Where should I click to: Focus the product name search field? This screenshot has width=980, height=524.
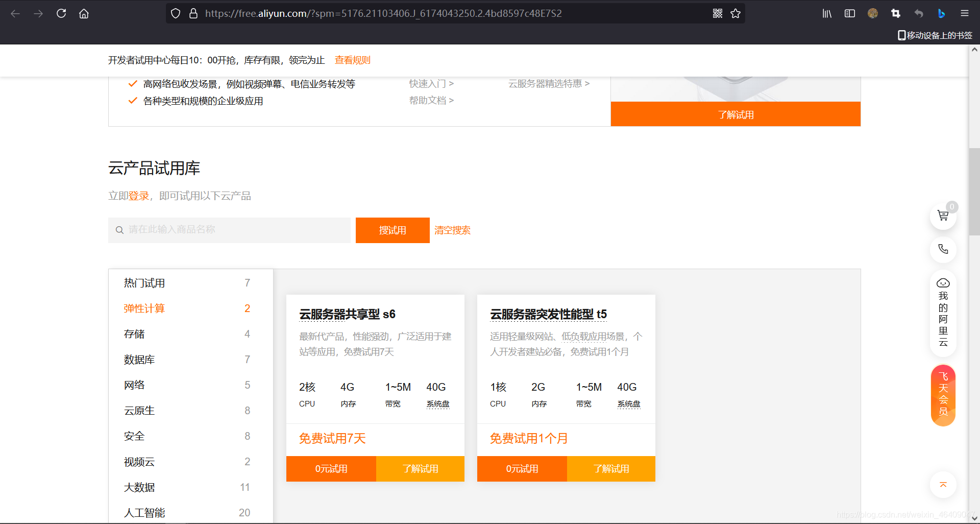[x=229, y=230]
